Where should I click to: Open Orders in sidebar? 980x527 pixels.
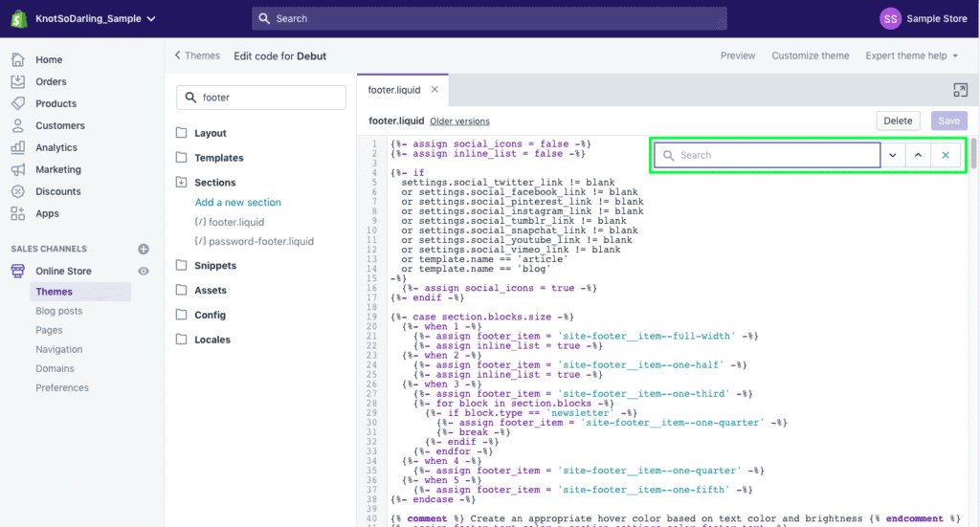[x=51, y=82]
